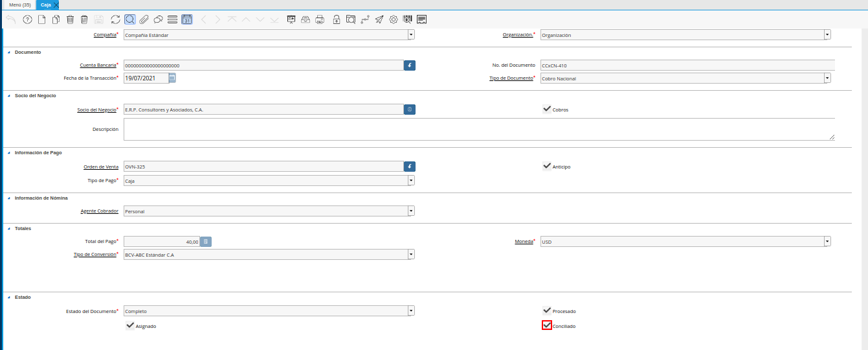Collapse the Totales section

pyautogui.click(x=9, y=228)
